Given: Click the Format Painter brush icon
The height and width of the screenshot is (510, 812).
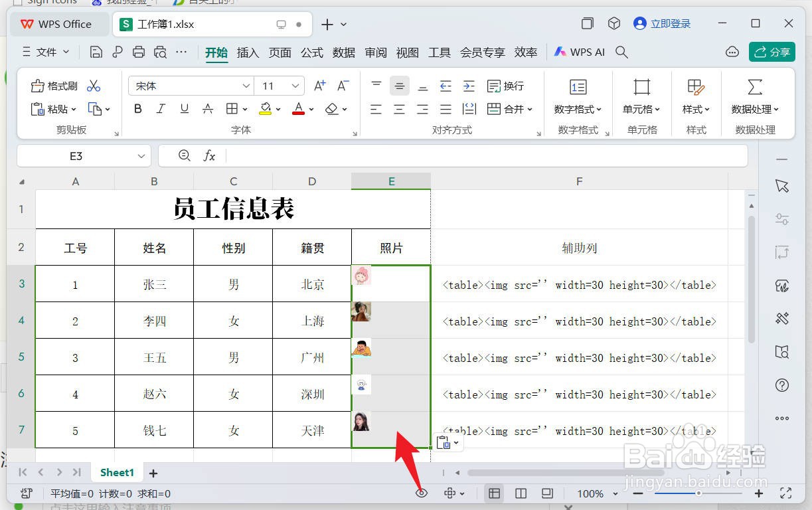Looking at the screenshot, I should (54, 86).
